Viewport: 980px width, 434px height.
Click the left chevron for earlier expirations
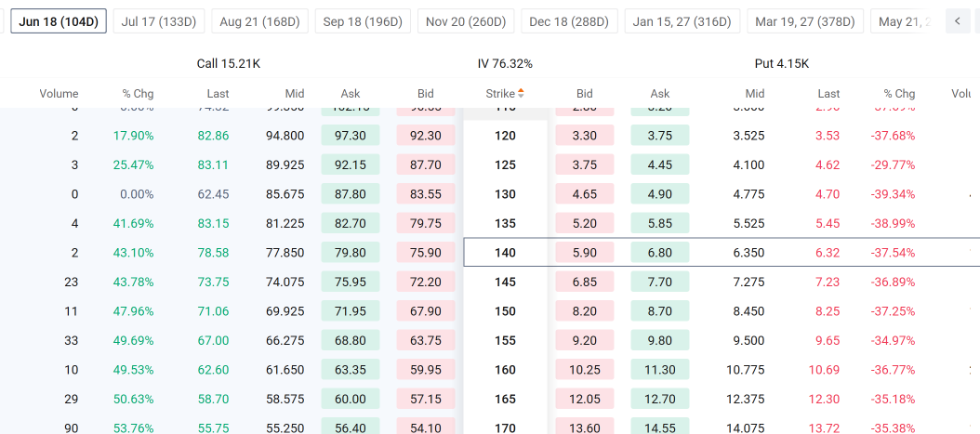coord(958,21)
